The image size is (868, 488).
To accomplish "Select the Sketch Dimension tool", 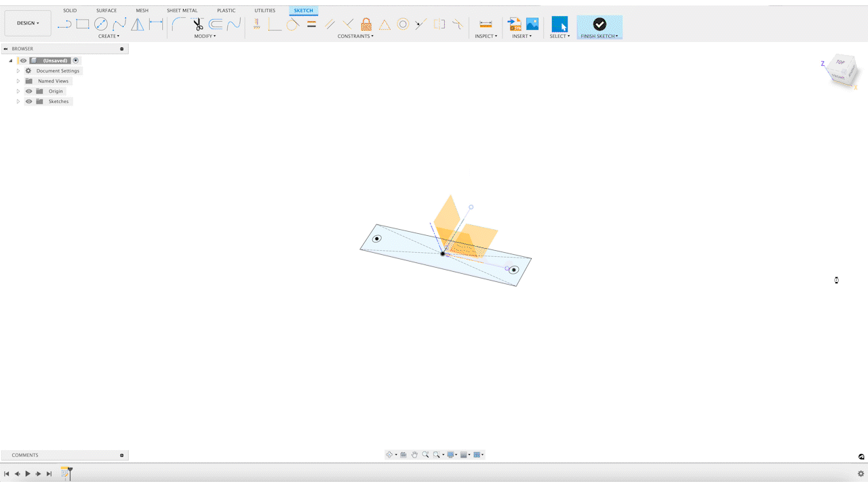I will click(x=156, y=24).
